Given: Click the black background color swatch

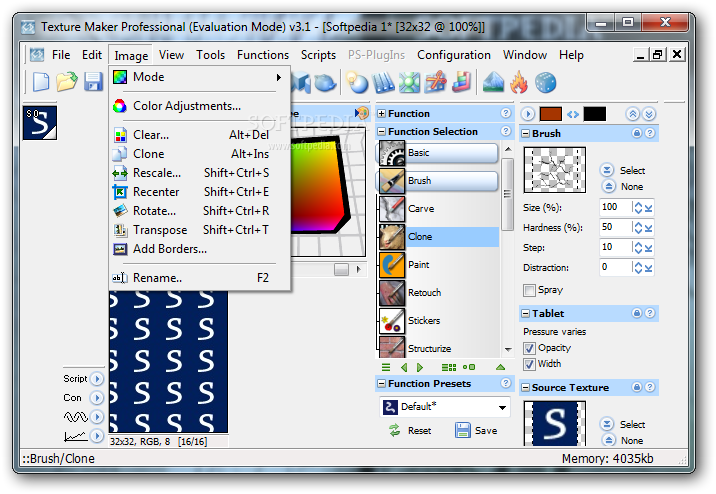Looking at the screenshot, I should [595, 114].
